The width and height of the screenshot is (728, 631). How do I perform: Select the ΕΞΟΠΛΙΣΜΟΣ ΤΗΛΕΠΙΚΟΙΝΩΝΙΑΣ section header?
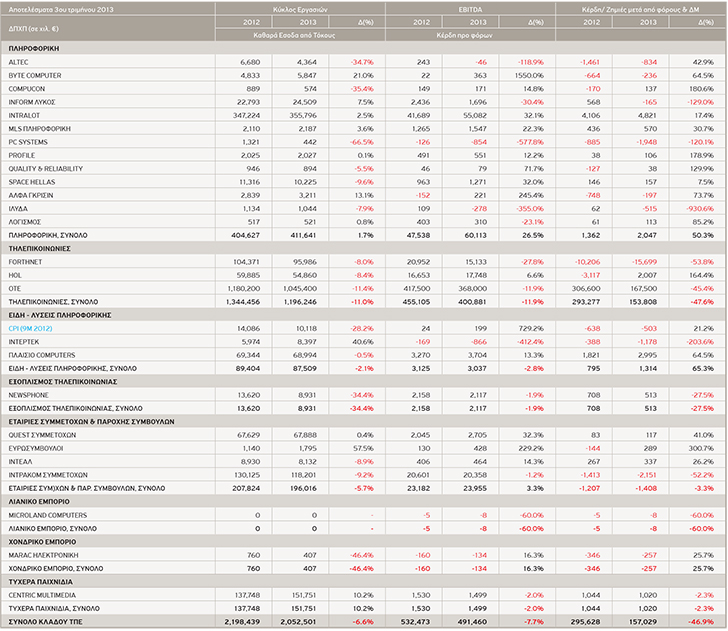[63, 382]
